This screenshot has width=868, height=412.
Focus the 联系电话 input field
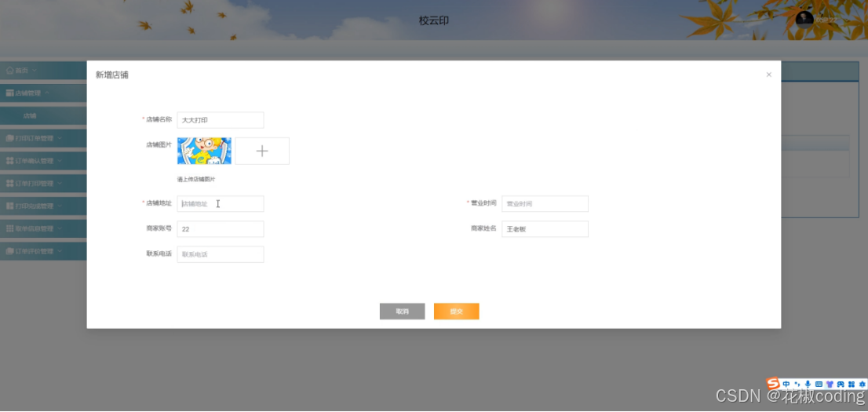pyautogui.click(x=221, y=254)
